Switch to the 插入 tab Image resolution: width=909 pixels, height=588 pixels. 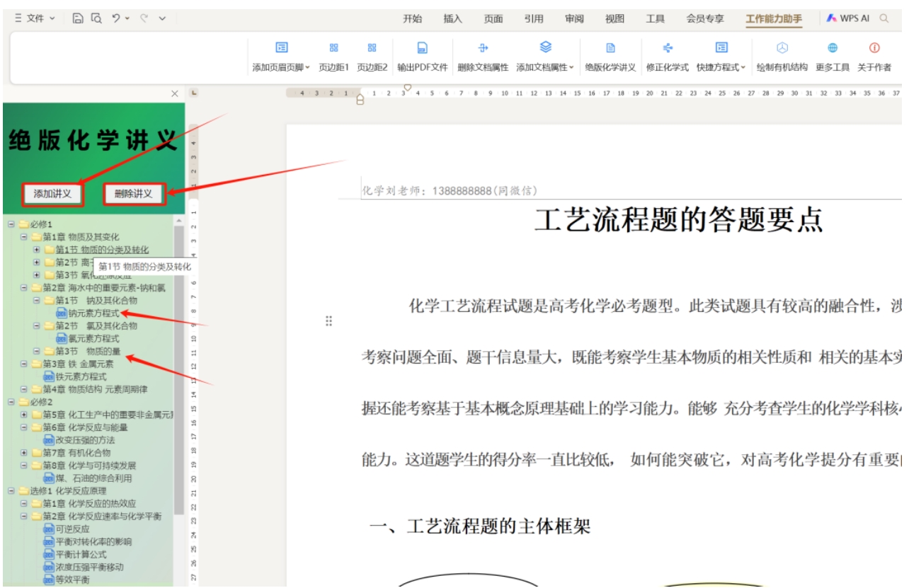point(452,19)
